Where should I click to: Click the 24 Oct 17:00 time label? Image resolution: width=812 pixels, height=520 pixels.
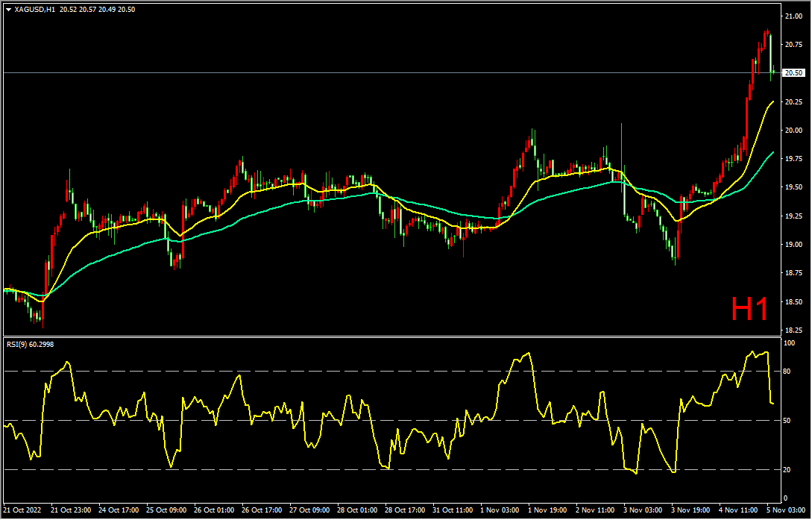[119, 510]
